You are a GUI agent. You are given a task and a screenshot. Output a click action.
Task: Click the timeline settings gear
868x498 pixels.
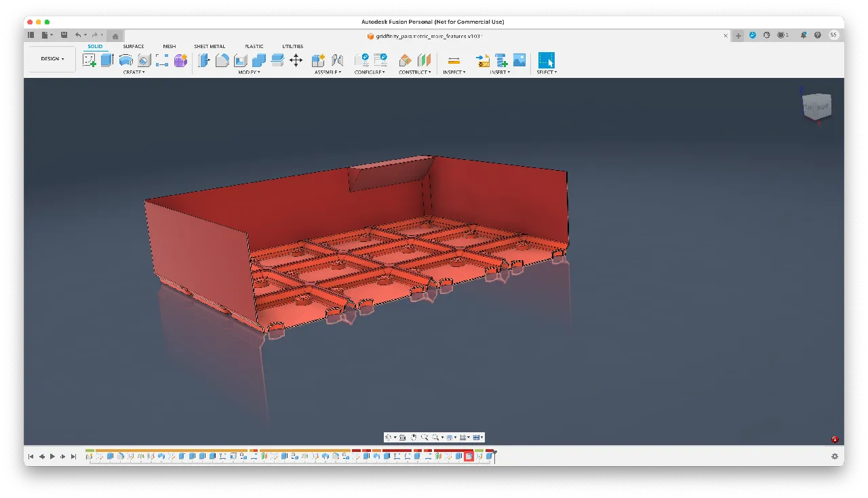(x=835, y=456)
